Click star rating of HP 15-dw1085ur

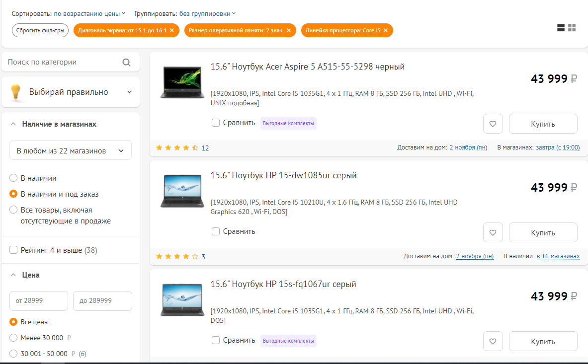[x=177, y=257]
